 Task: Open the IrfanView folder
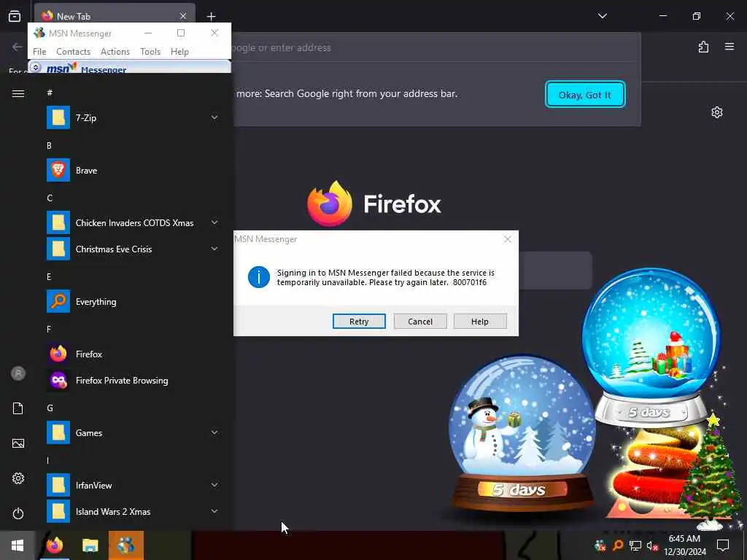[x=133, y=485]
